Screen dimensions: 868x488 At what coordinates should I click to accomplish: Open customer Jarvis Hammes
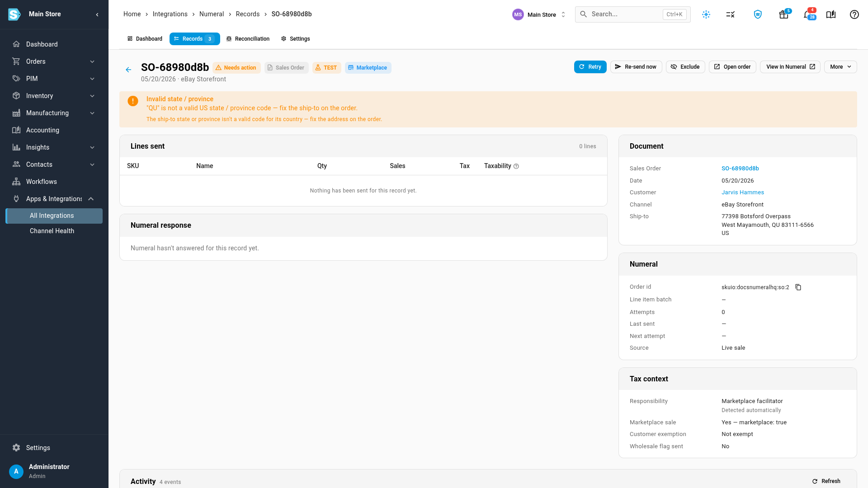point(743,192)
